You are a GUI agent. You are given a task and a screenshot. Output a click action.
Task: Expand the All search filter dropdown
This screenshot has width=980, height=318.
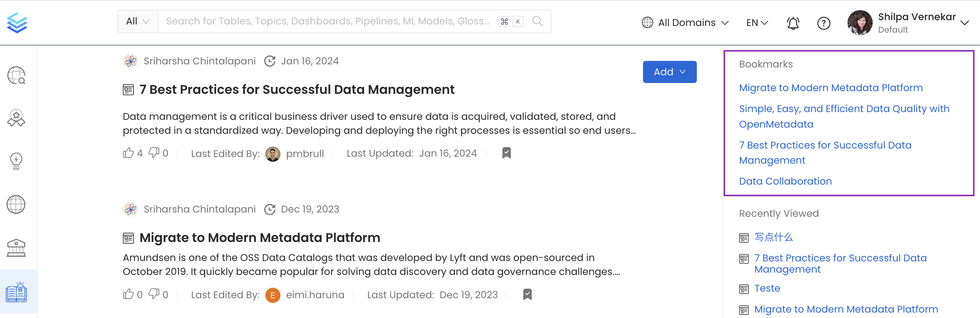coord(138,21)
